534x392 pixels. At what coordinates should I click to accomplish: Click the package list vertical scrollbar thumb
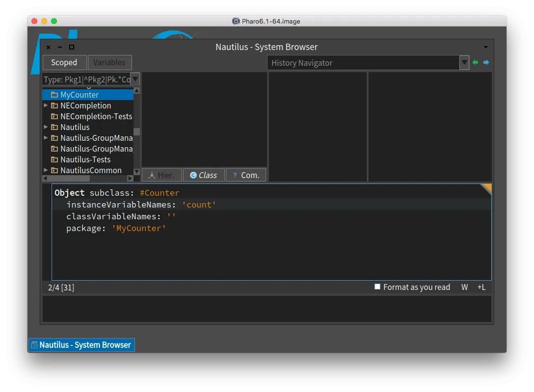pyautogui.click(x=137, y=131)
